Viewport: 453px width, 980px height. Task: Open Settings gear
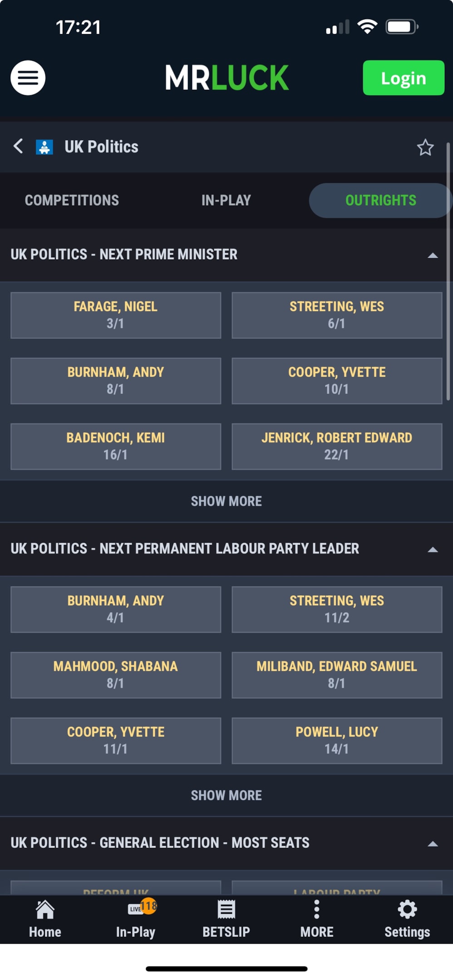[407, 919]
